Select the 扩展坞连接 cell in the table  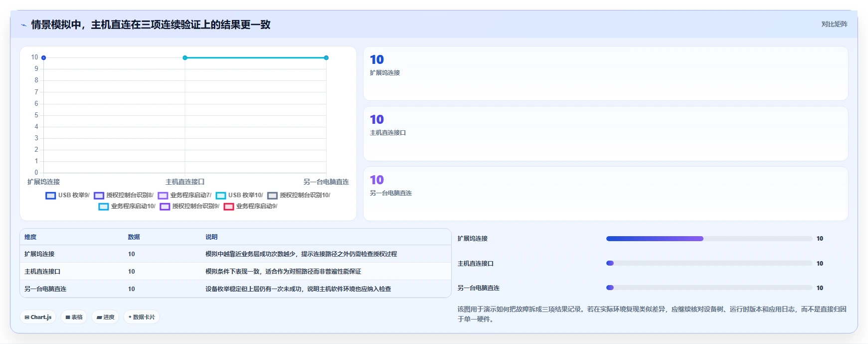(39, 254)
